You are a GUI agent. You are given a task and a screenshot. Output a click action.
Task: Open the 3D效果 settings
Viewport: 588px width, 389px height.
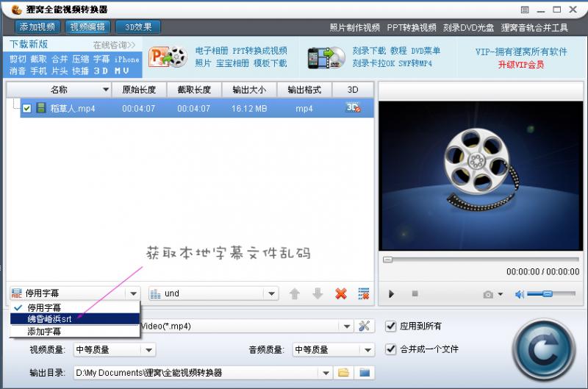pos(138,27)
